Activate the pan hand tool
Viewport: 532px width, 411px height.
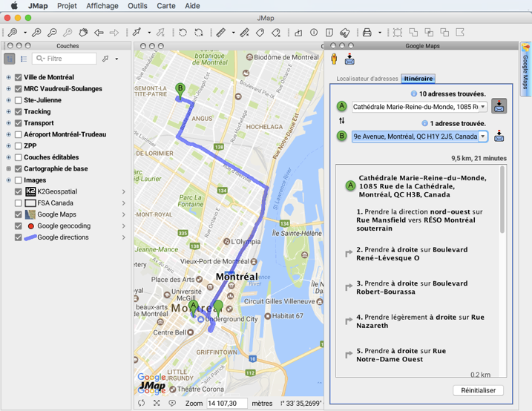[x=83, y=33]
